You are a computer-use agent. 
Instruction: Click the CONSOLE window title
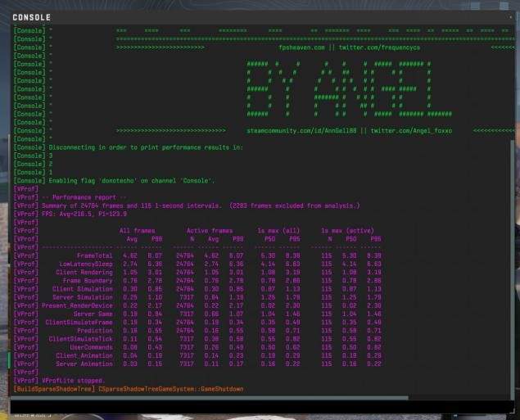pyautogui.click(x=32, y=17)
